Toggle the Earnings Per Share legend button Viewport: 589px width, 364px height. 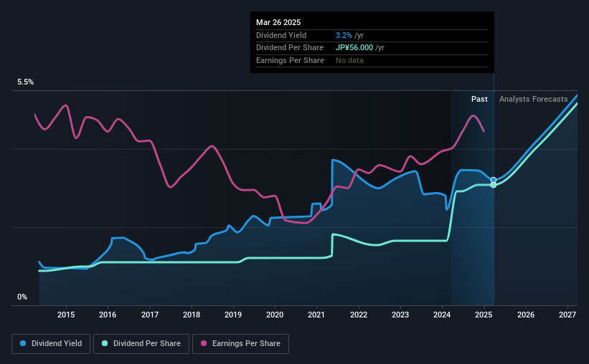(240, 344)
